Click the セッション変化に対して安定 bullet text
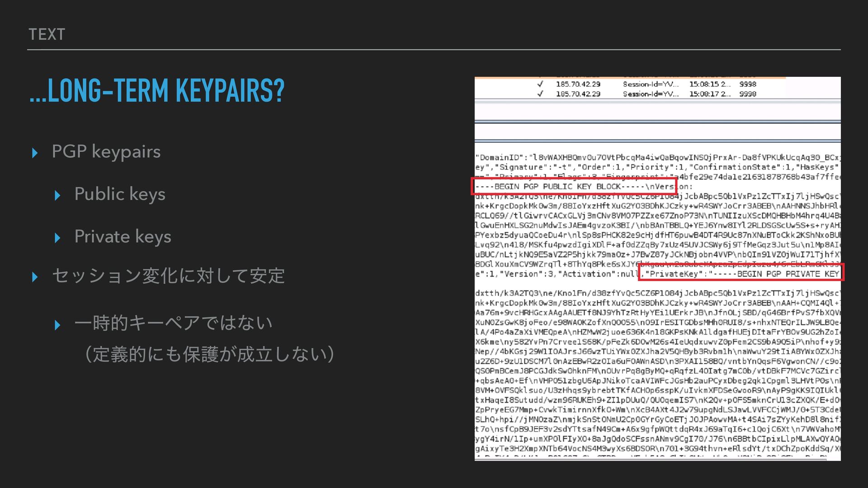The image size is (868, 488). click(168, 276)
